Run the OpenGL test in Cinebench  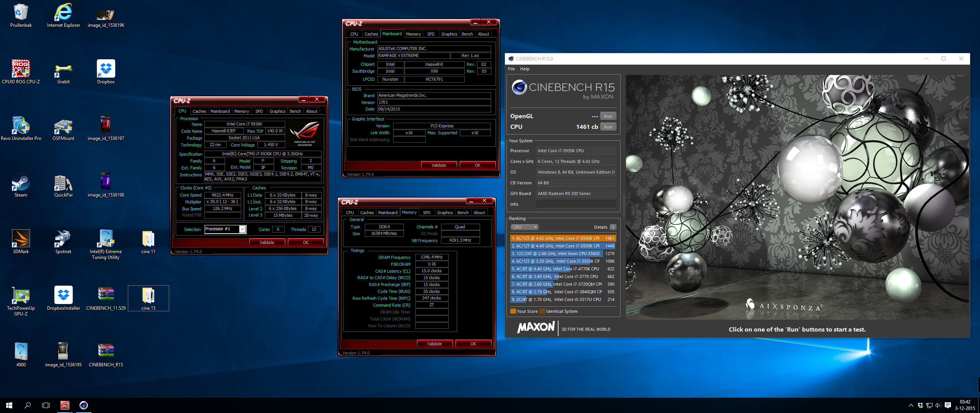608,116
